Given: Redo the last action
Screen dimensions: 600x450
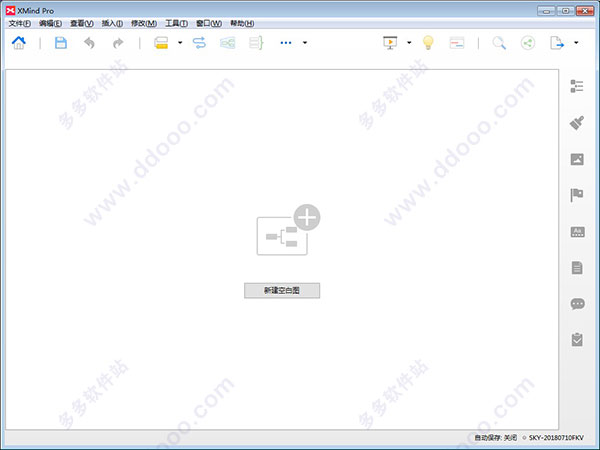Looking at the screenshot, I should click(x=118, y=43).
